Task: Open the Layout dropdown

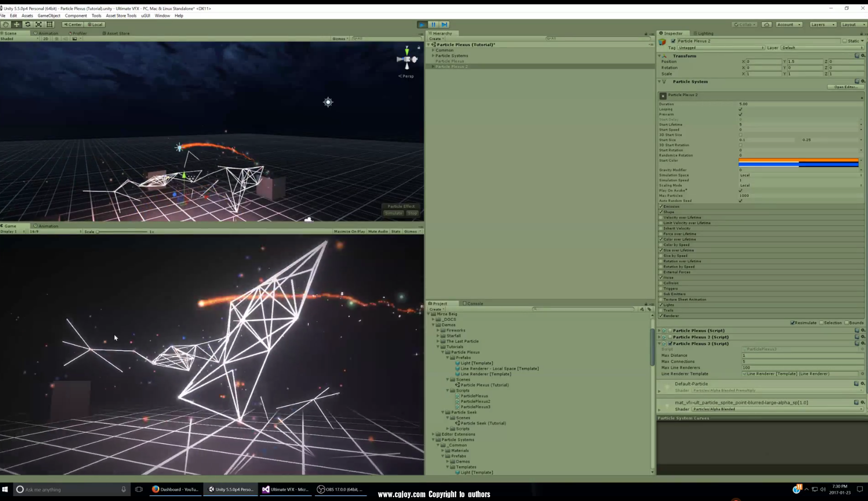Action: coord(853,24)
